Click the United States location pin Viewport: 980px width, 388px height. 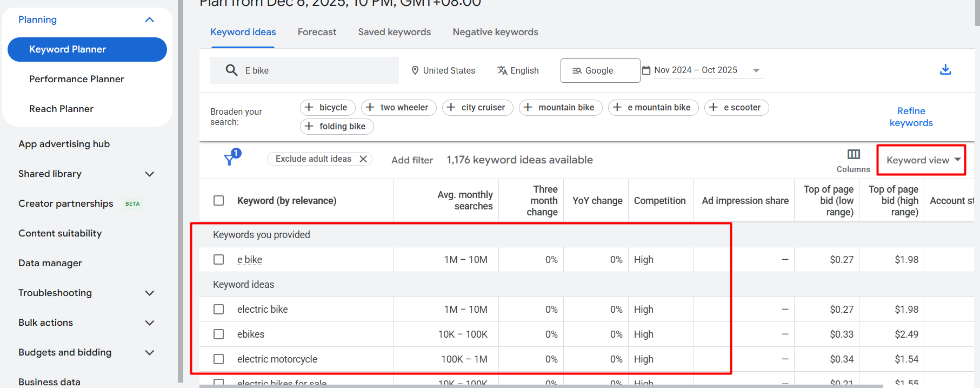pyautogui.click(x=415, y=71)
